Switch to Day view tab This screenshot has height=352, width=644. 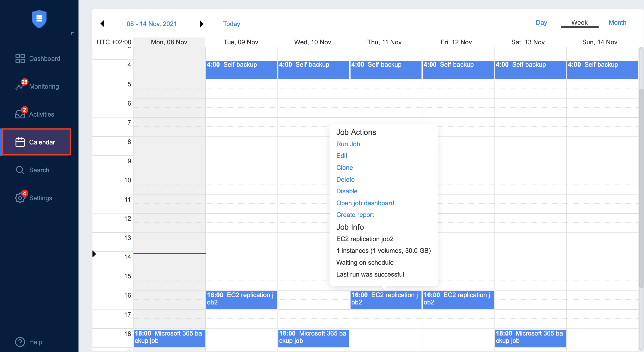pyautogui.click(x=541, y=23)
